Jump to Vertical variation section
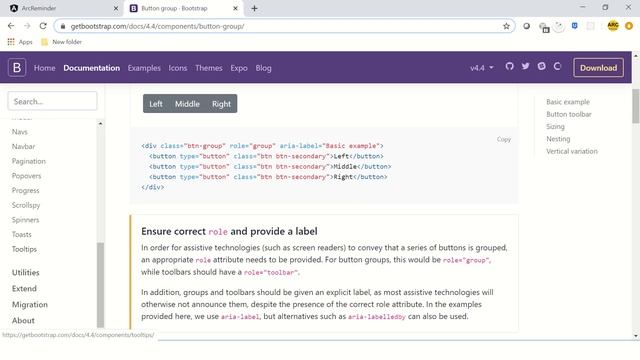 click(x=572, y=151)
